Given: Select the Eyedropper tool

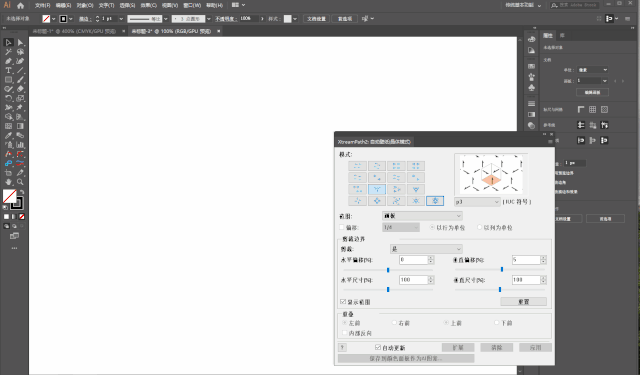Looking at the screenshot, I should (x=8, y=135).
